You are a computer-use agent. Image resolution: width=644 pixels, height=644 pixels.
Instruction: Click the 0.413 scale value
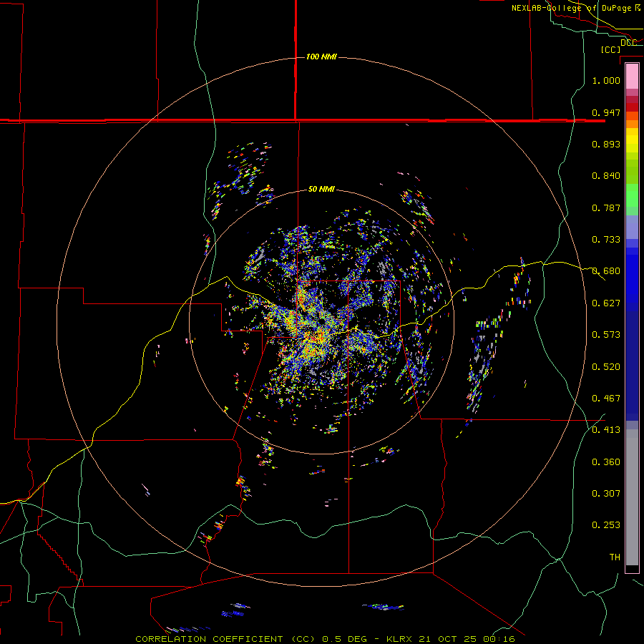[x=606, y=430]
